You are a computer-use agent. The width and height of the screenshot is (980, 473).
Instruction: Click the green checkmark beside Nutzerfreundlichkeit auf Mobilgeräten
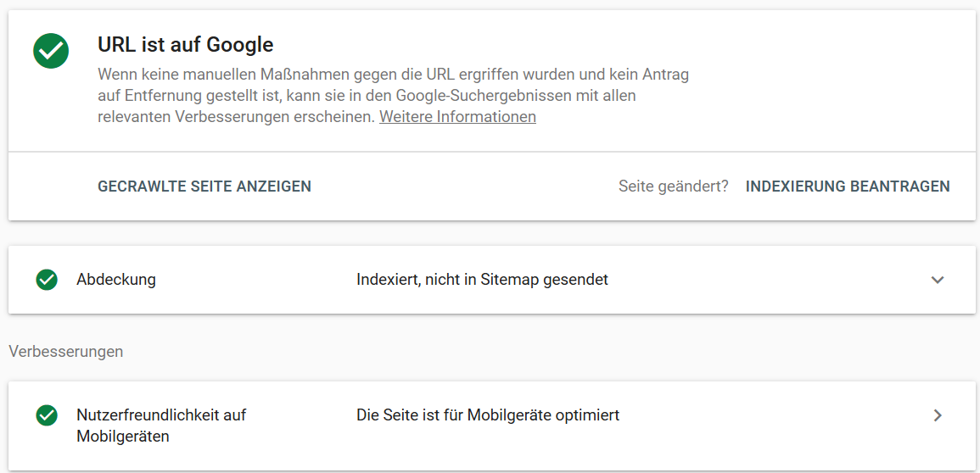click(x=47, y=415)
